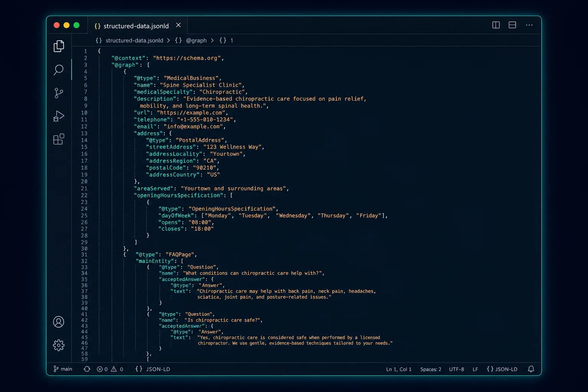This screenshot has width=588, height=392.
Task: Click "Is chiropractic care safe?" string
Action: 222,320
